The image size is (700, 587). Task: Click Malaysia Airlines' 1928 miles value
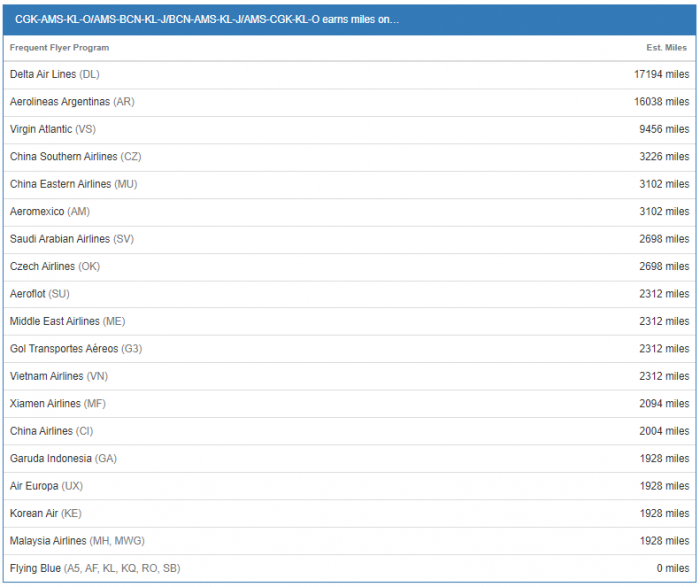[x=664, y=541]
